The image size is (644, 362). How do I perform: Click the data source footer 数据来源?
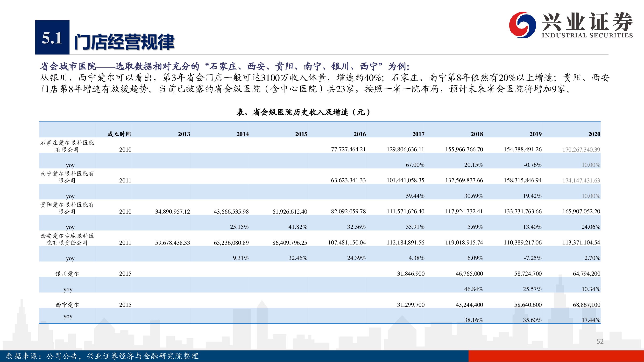[102, 356]
